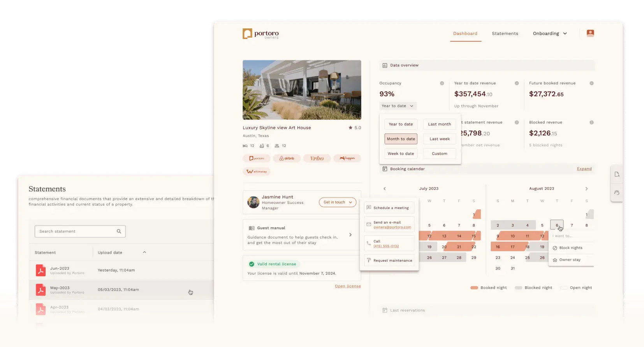The height and width of the screenshot is (347, 644).
Task: Click the Vrbo channel badge
Action: (x=317, y=158)
